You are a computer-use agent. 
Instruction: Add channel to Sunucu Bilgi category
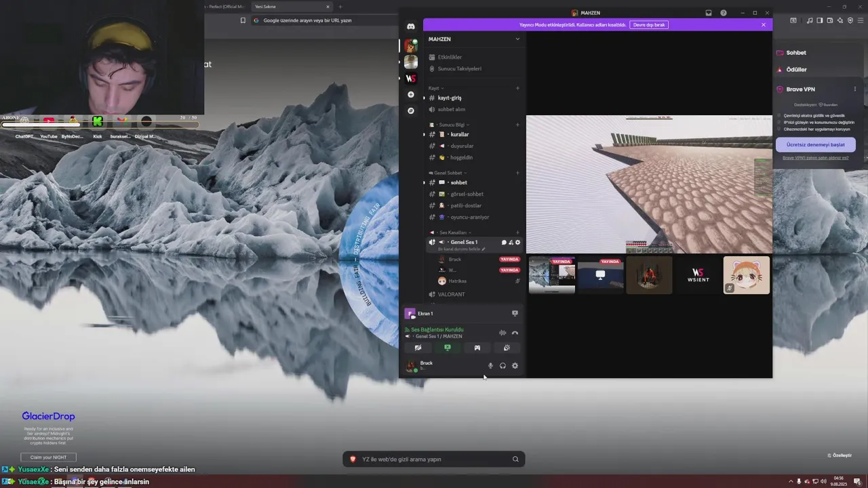coord(517,125)
